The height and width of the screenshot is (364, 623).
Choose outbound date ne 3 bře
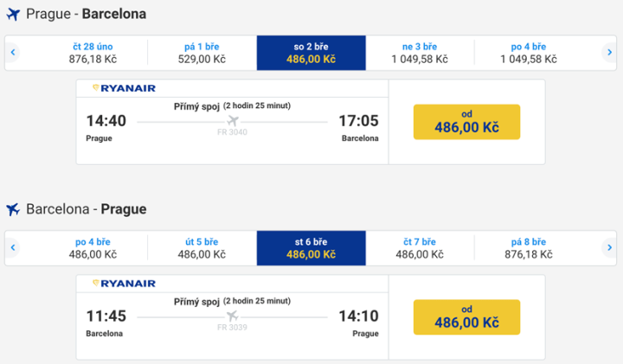pyautogui.click(x=420, y=53)
